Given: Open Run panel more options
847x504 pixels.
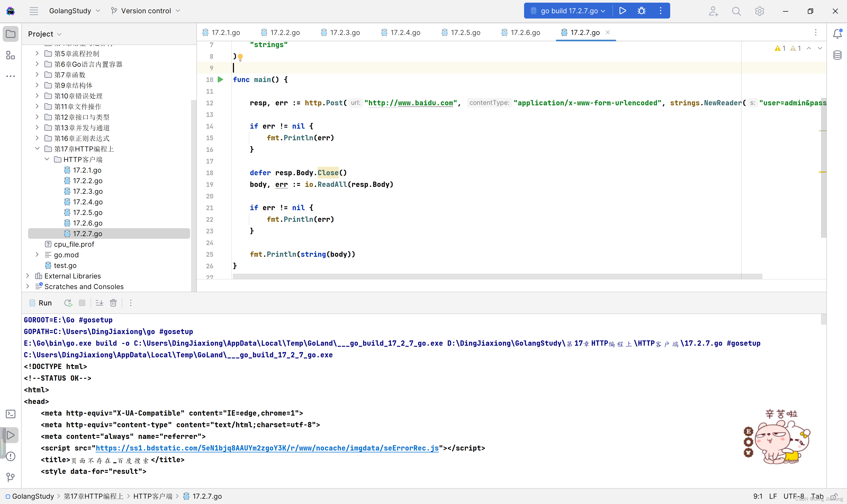Looking at the screenshot, I should 130,303.
